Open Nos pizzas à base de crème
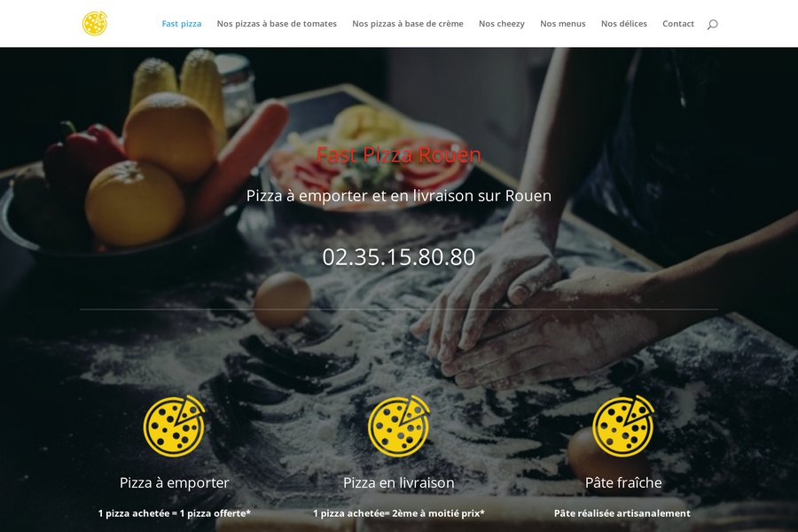The height and width of the screenshot is (532, 798). [x=408, y=23]
